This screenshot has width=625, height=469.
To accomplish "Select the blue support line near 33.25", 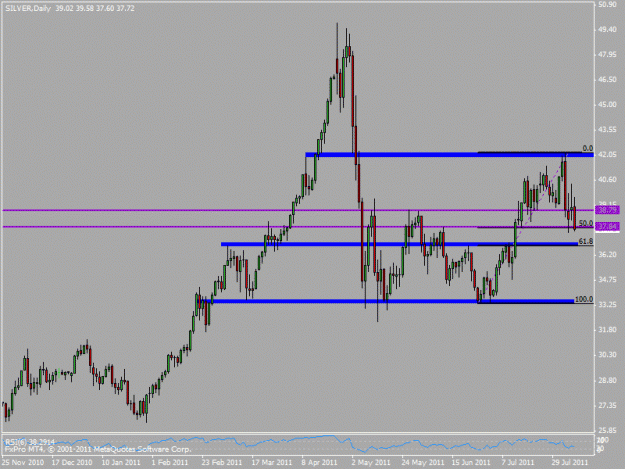I will coord(385,301).
